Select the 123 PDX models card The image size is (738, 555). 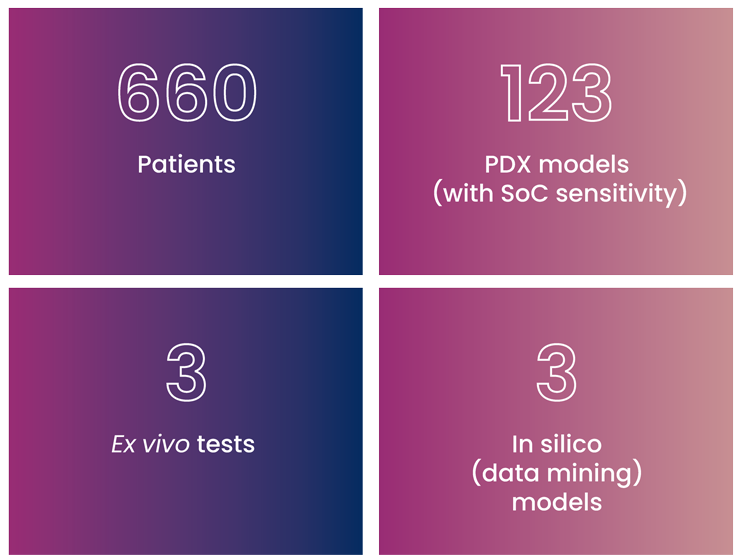coord(556,141)
